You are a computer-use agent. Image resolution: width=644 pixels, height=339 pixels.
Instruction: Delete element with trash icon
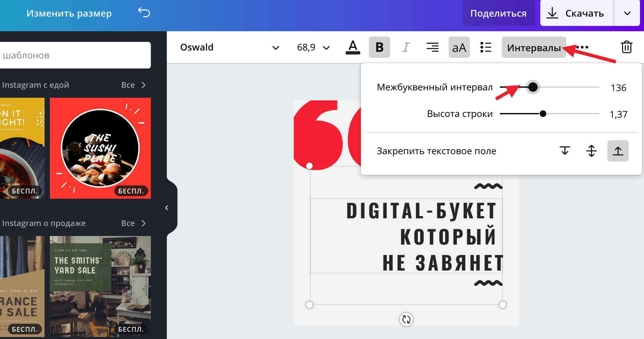[626, 47]
